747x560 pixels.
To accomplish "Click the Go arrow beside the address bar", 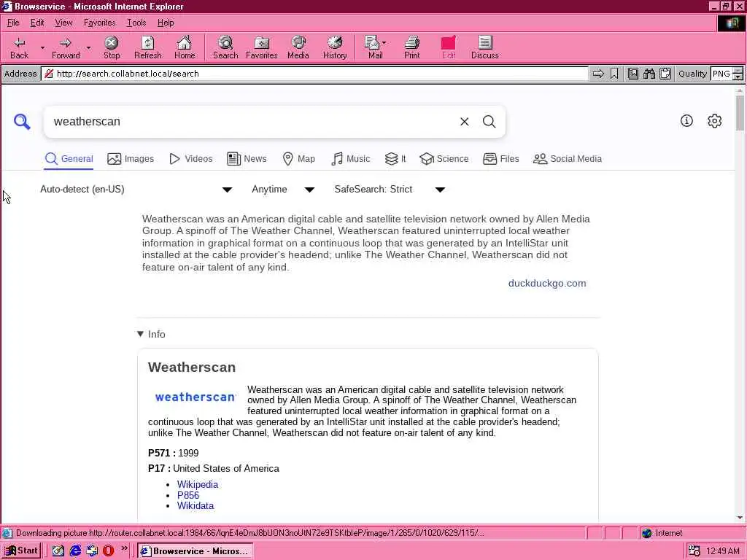I will pyautogui.click(x=598, y=74).
